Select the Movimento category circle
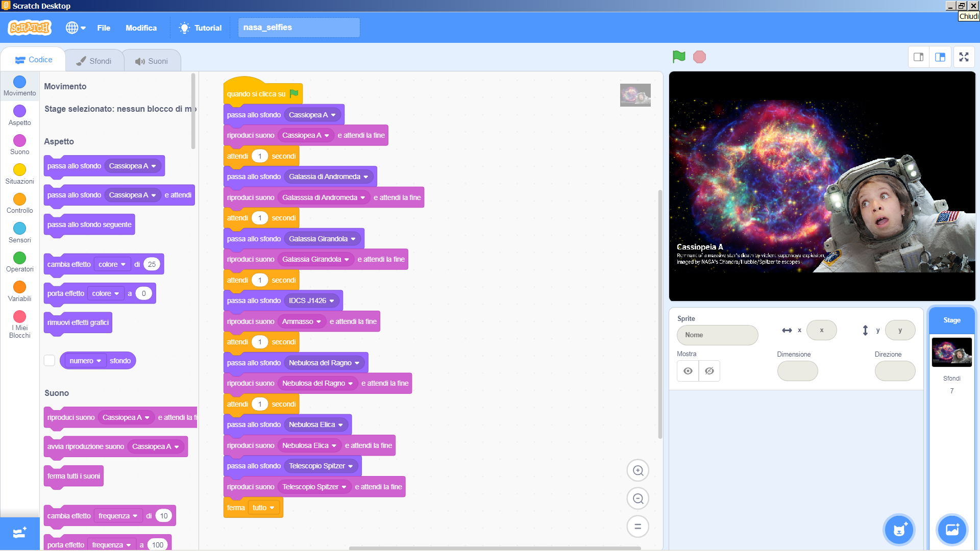The width and height of the screenshot is (980, 551). point(20,82)
